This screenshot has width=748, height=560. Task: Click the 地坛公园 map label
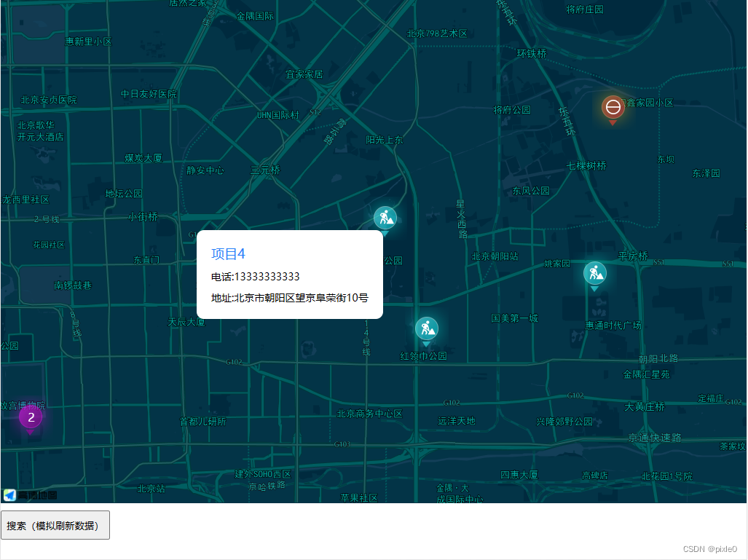click(124, 193)
